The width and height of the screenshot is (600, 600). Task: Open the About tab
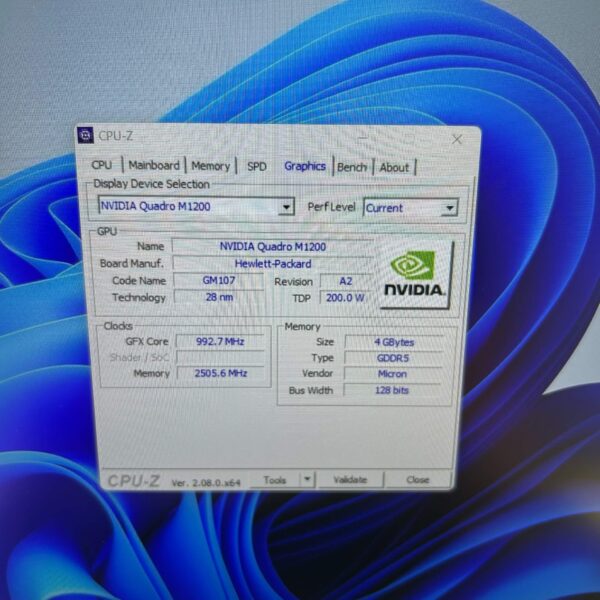click(394, 168)
